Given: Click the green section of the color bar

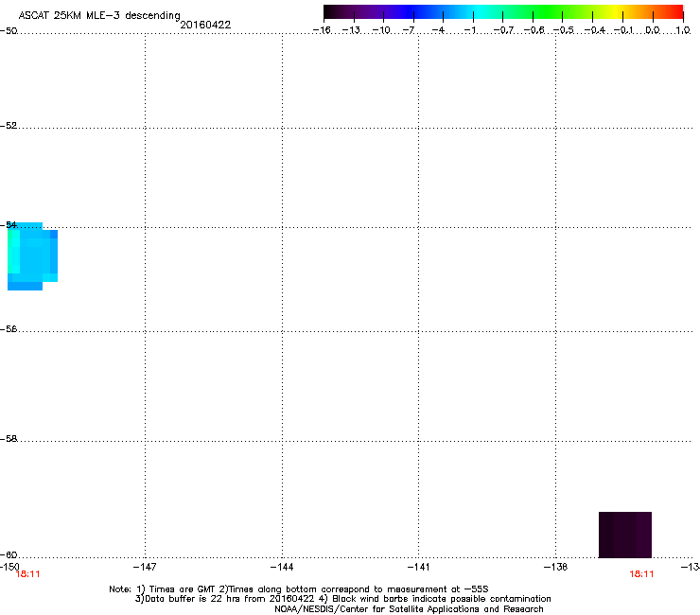Looking at the screenshot, I should [x=549, y=12].
